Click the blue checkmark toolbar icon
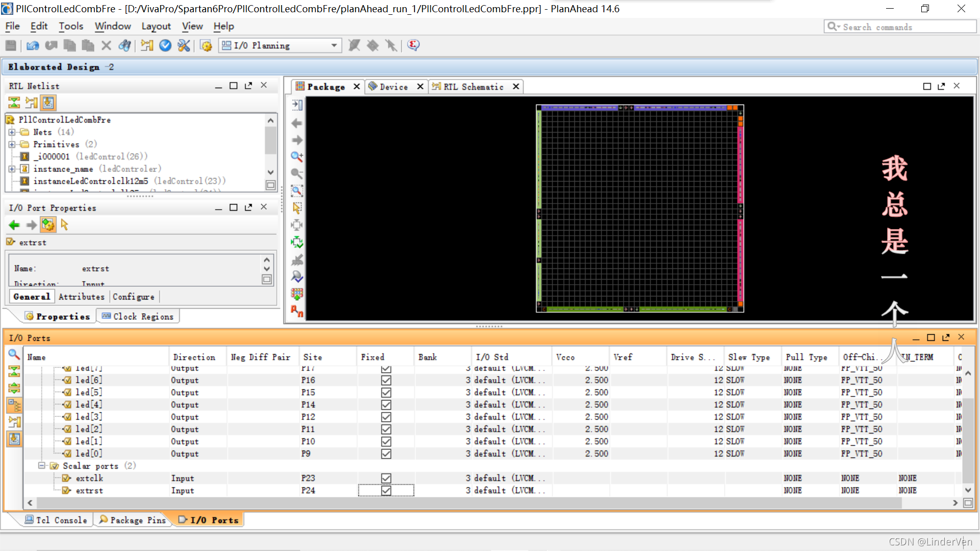This screenshot has width=980, height=551. click(x=165, y=45)
